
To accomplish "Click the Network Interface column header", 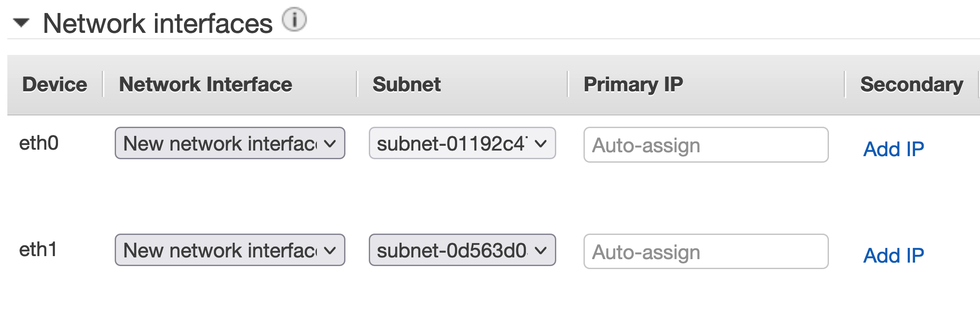I will (x=206, y=84).
